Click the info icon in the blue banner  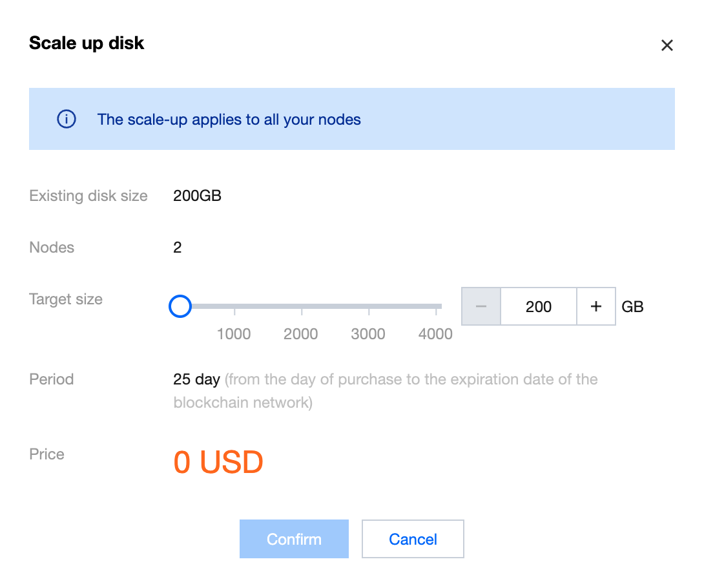pos(67,120)
